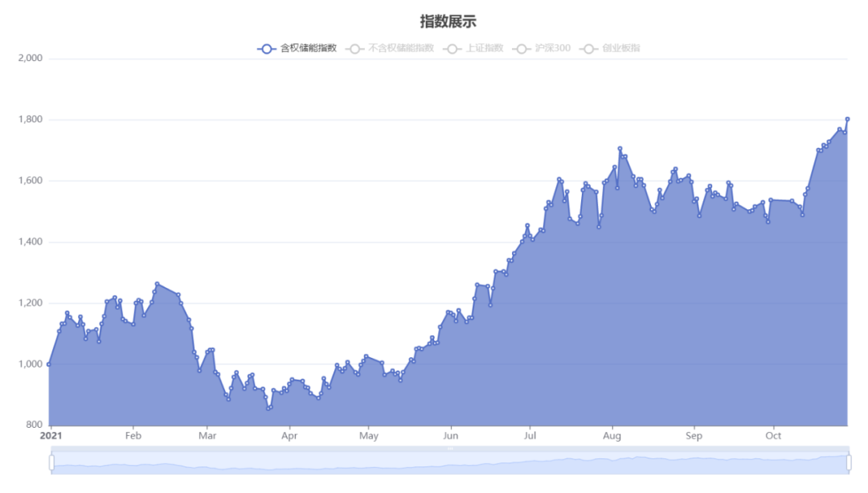Click the Mar x-axis label
The image size is (868, 493).
click(x=207, y=436)
